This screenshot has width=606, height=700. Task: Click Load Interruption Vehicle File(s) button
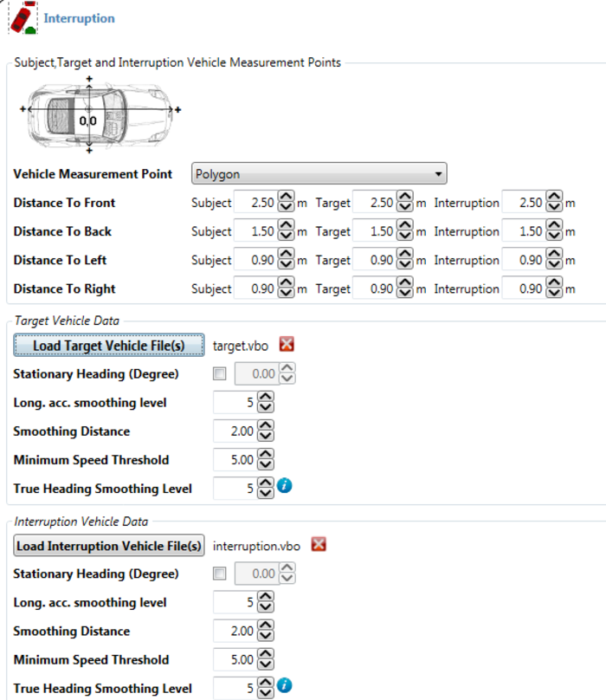(109, 546)
